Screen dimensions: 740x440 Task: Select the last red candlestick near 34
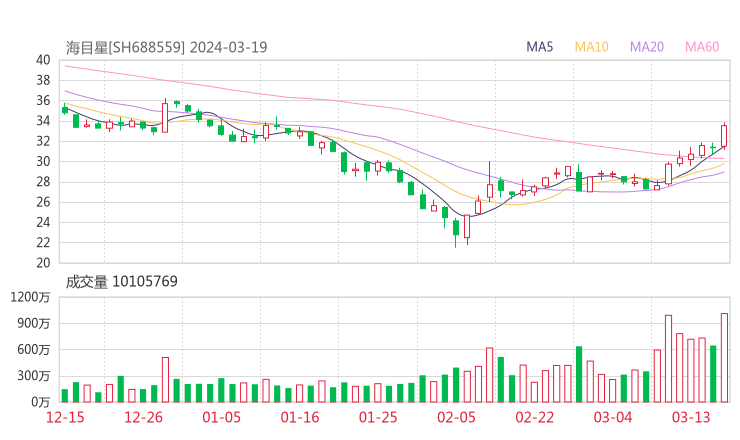click(724, 136)
